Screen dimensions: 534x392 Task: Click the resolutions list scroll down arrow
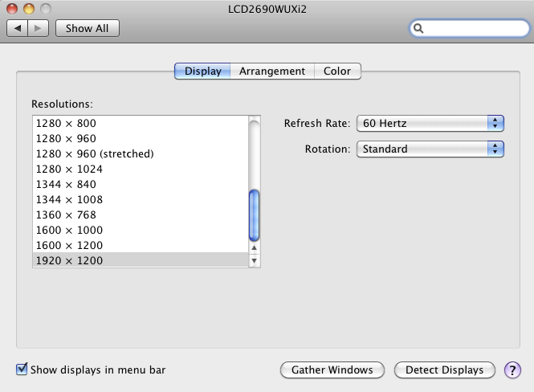click(x=254, y=261)
